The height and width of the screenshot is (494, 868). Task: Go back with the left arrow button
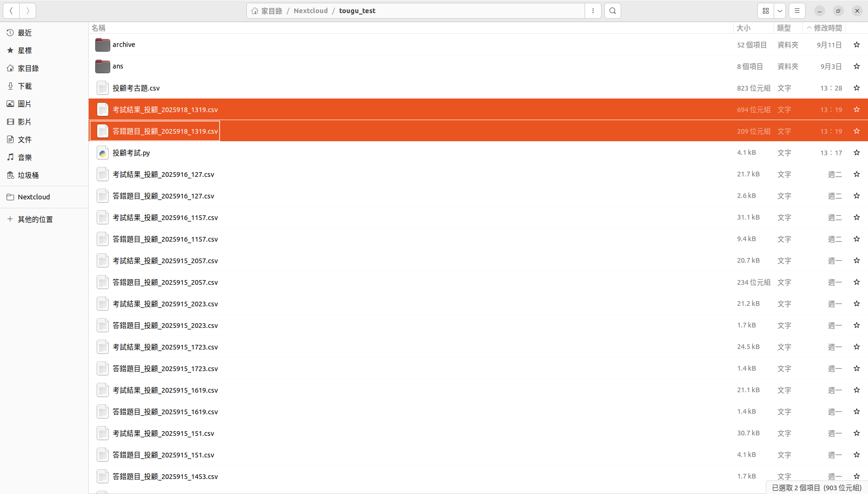tap(11, 11)
